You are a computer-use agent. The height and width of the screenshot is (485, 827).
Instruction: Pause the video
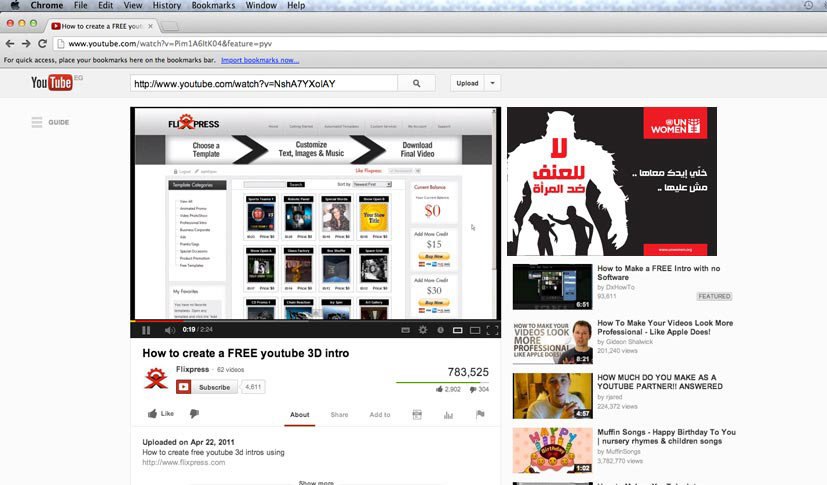[x=146, y=330]
